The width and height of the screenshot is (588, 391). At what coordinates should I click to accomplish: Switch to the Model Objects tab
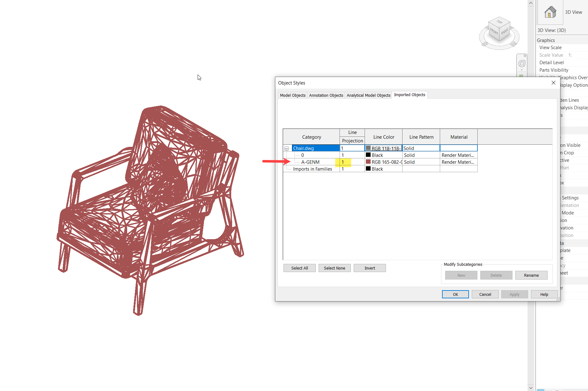pyautogui.click(x=292, y=95)
